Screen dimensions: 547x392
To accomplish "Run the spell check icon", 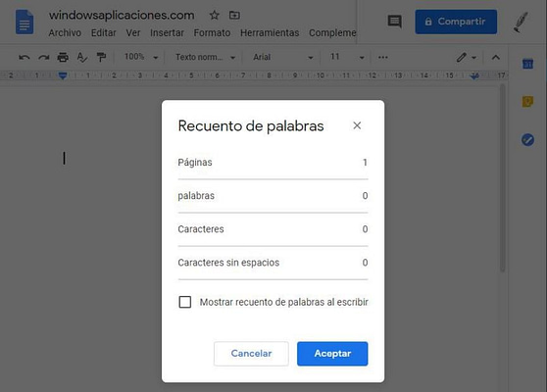I will tap(82, 57).
